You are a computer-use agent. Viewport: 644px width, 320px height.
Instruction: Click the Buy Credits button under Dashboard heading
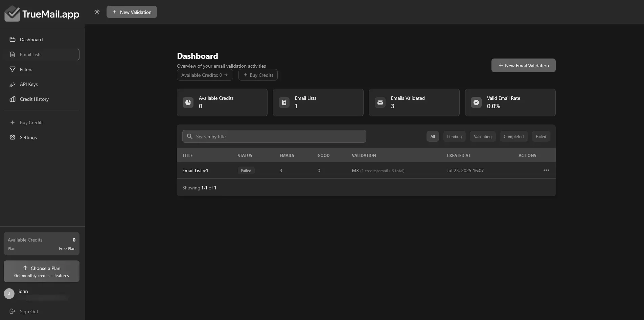[x=258, y=75]
